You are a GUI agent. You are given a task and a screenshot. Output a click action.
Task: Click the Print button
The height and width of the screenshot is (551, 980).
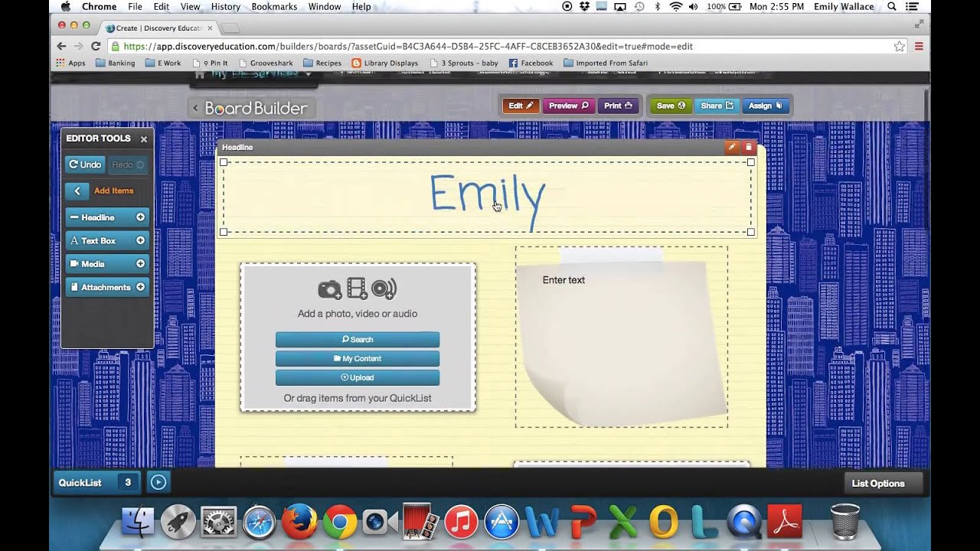coord(618,106)
